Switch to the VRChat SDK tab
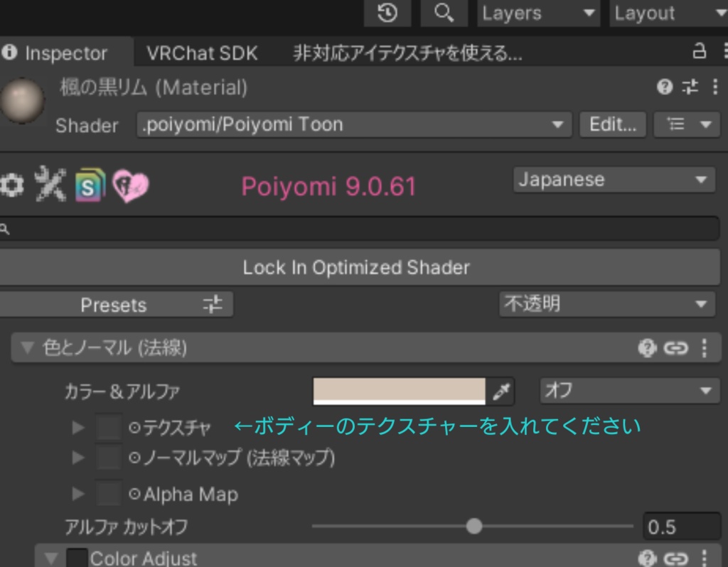Viewport: 728px width, 567px height. [x=201, y=53]
